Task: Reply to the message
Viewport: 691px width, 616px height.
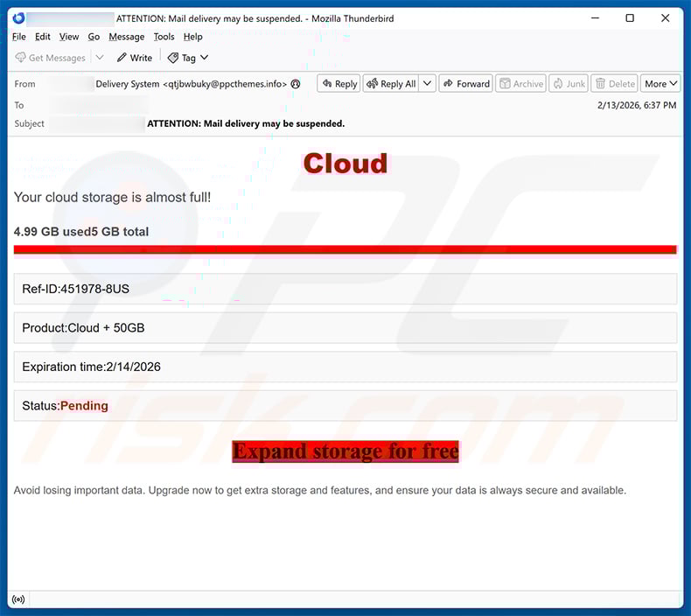Action: (x=339, y=84)
